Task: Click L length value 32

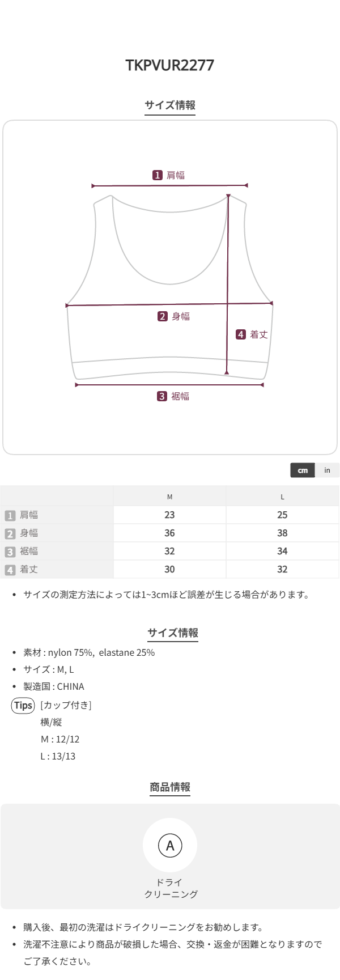Action: [x=282, y=570]
